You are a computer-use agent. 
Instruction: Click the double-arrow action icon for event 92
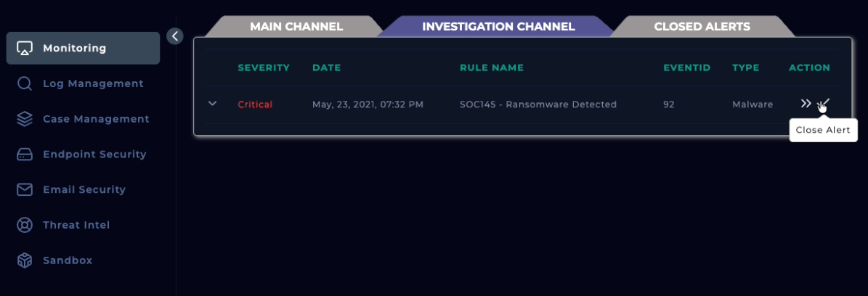(x=806, y=104)
